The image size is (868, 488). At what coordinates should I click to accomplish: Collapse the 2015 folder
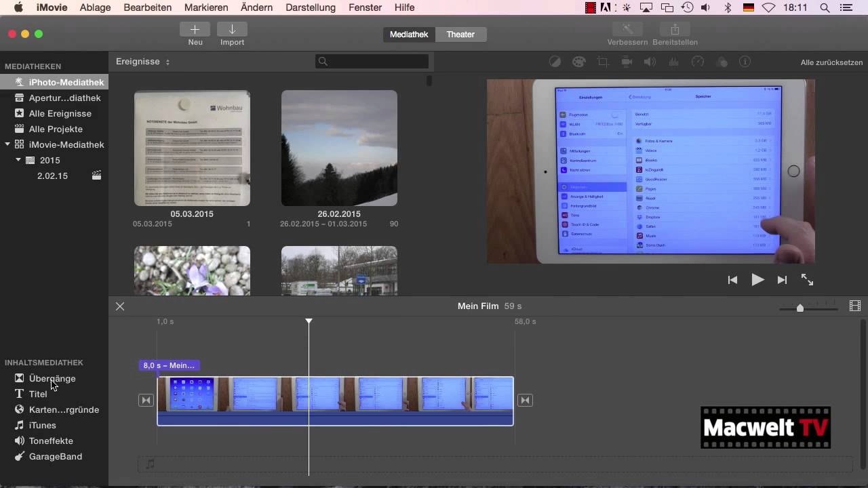tap(18, 160)
